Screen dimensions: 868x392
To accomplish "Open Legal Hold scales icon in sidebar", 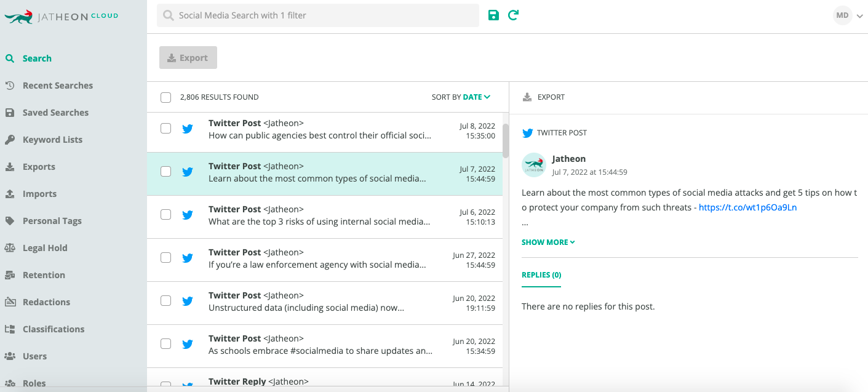I will (10, 248).
